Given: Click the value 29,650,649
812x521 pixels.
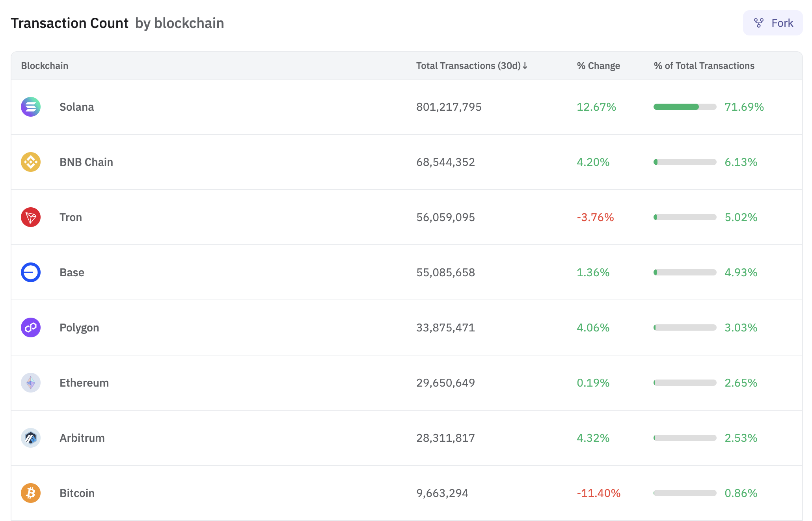Looking at the screenshot, I should click(x=446, y=383).
